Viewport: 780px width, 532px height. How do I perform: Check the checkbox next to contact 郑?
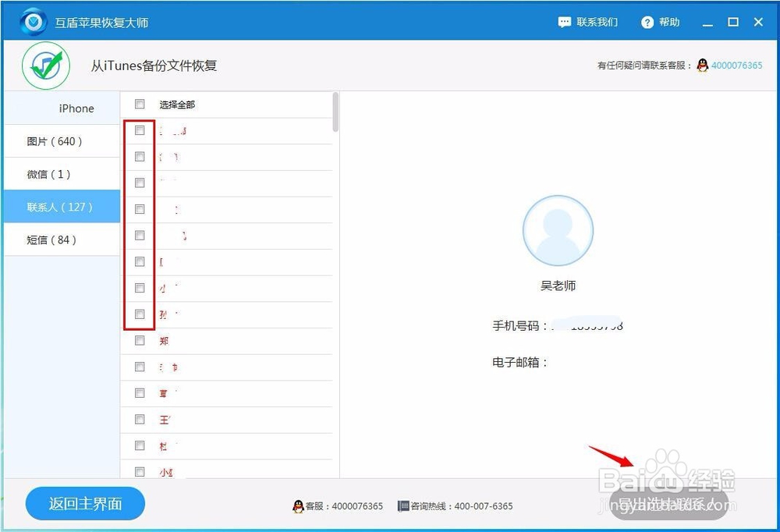click(140, 340)
